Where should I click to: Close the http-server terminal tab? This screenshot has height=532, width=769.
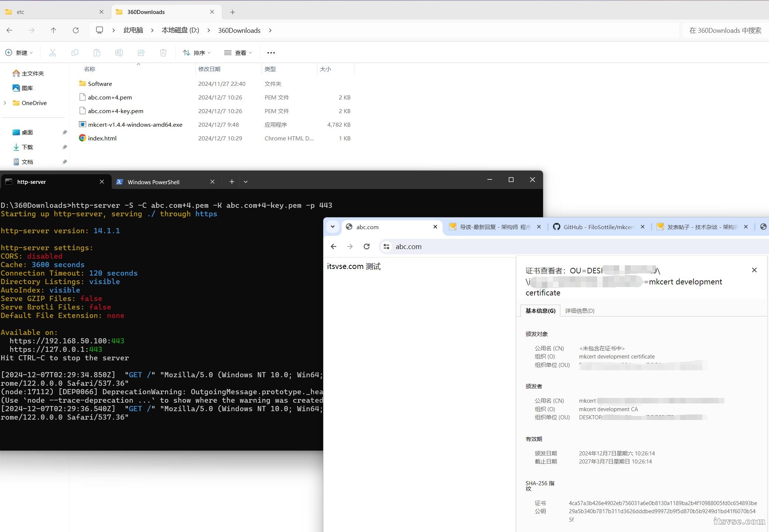tap(102, 182)
